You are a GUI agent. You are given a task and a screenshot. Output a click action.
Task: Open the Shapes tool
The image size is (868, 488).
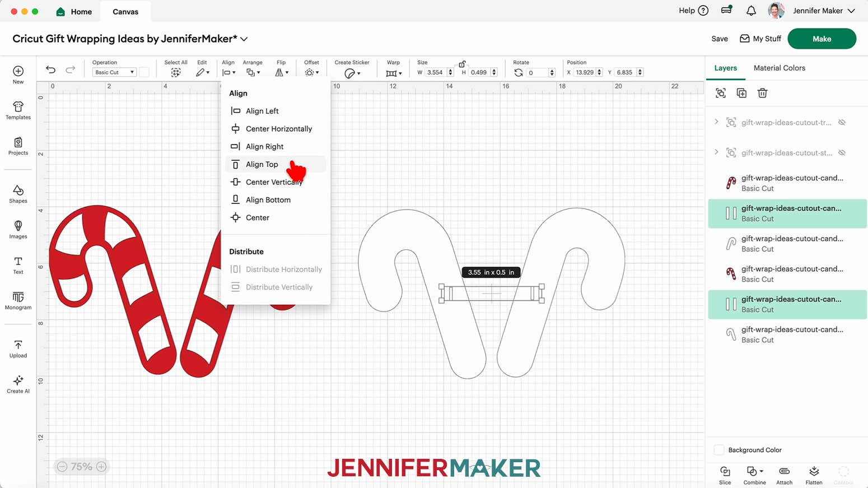point(18,190)
